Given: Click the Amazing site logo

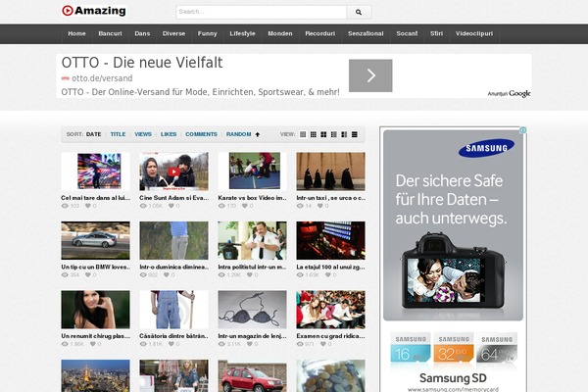Looking at the screenshot, I should click(93, 11).
